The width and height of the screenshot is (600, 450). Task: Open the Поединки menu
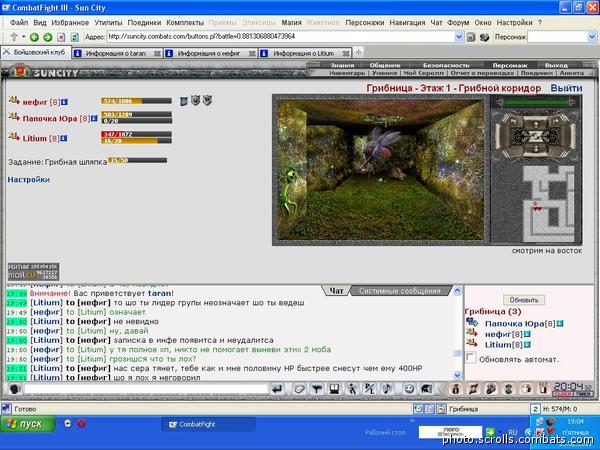pos(144,23)
